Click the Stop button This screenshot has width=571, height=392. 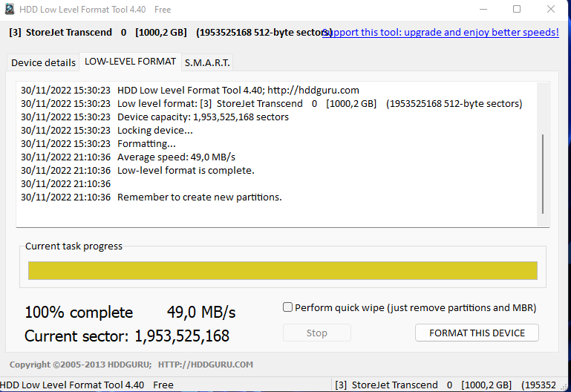tap(316, 333)
